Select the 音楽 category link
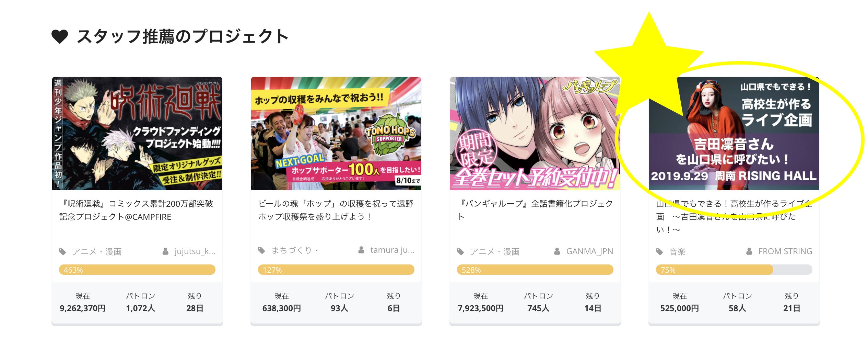 tap(677, 252)
